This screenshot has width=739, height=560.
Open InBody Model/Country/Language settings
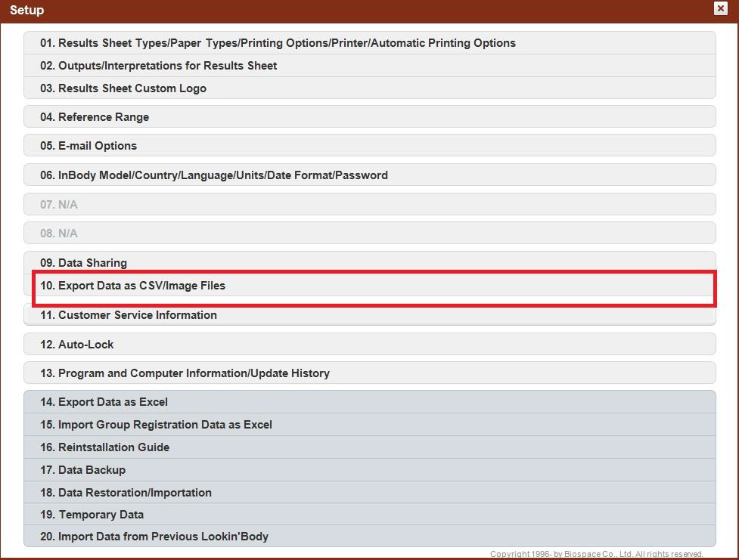point(214,175)
